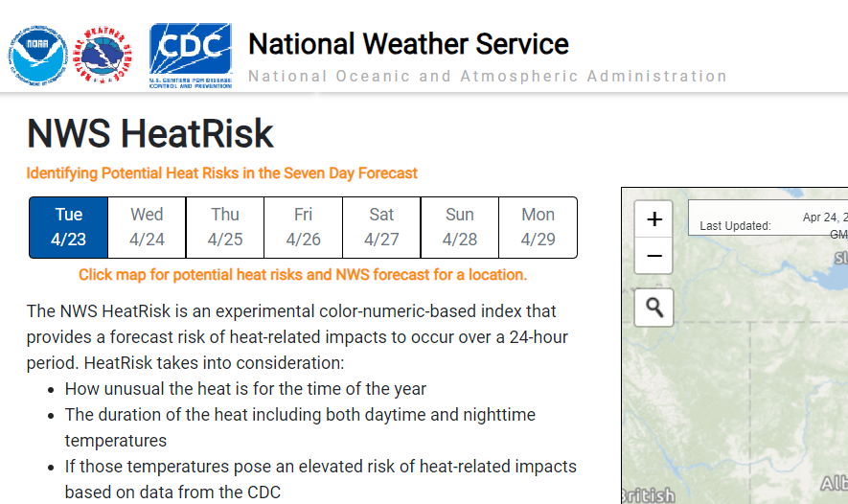Zoom out on the map
This screenshot has height=504, width=848.
tap(653, 256)
